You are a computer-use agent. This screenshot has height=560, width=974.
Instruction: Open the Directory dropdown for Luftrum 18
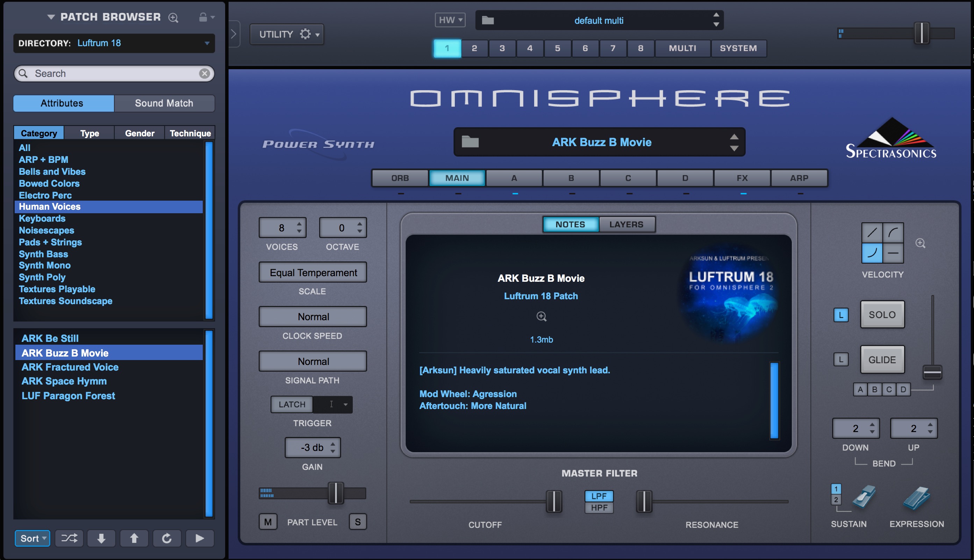(x=207, y=43)
